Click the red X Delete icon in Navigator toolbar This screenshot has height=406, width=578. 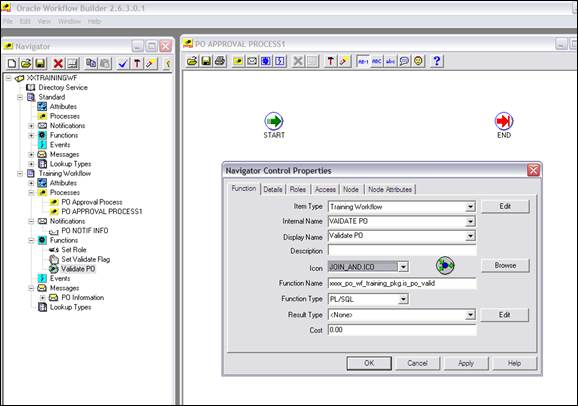(58, 63)
